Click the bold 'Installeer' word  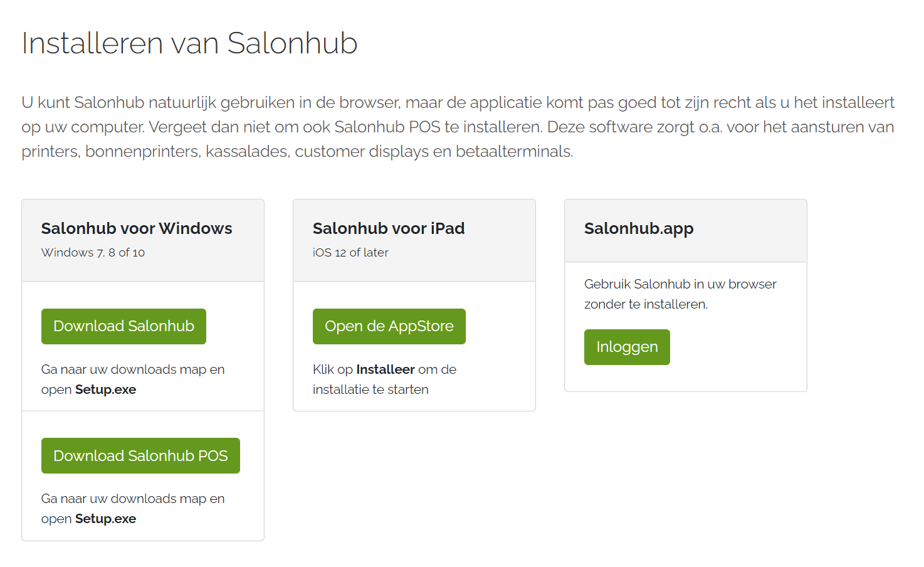[x=386, y=369]
